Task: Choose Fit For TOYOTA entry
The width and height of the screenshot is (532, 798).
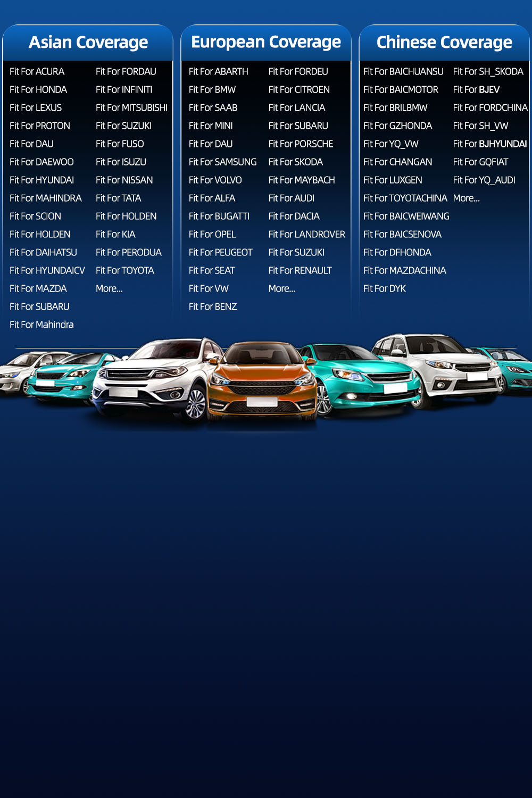Action: click(124, 271)
